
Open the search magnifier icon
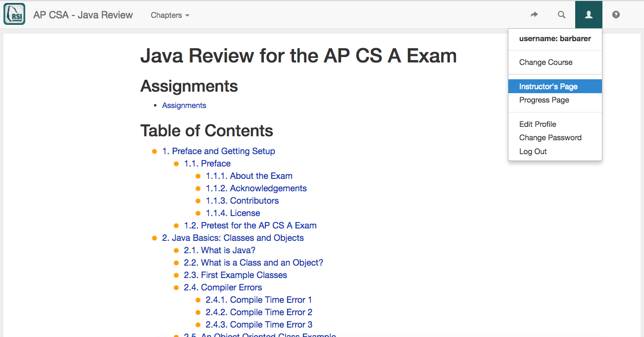(x=561, y=15)
